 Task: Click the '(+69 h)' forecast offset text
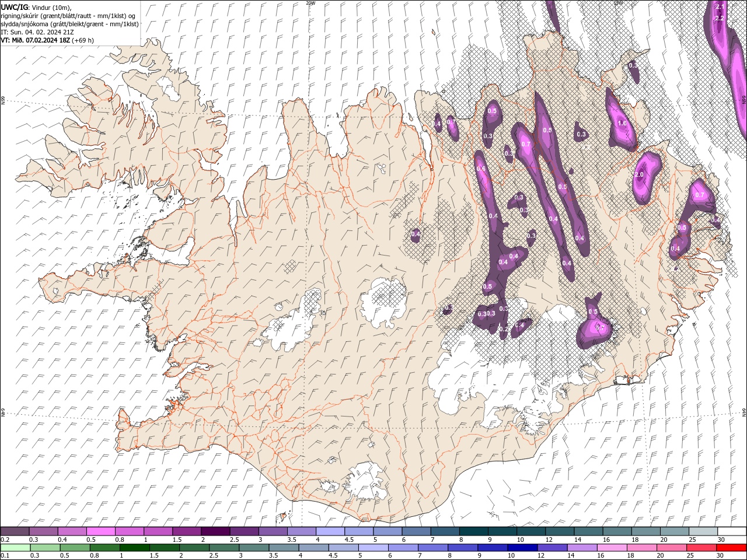point(83,40)
